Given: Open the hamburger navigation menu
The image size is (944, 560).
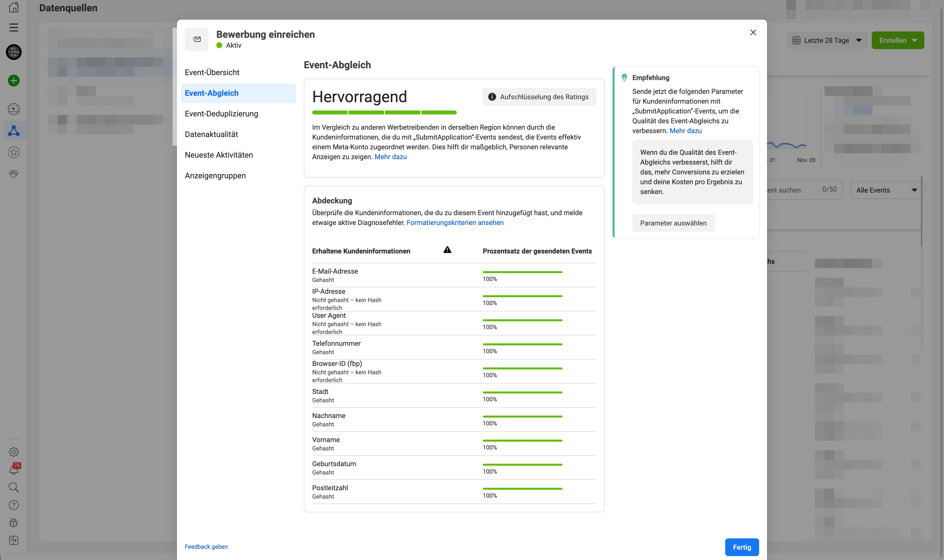Looking at the screenshot, I should click(x=14, y=27).
